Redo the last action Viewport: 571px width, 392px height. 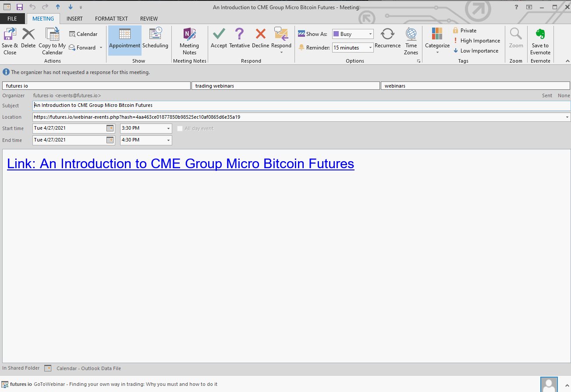[45, 7]
